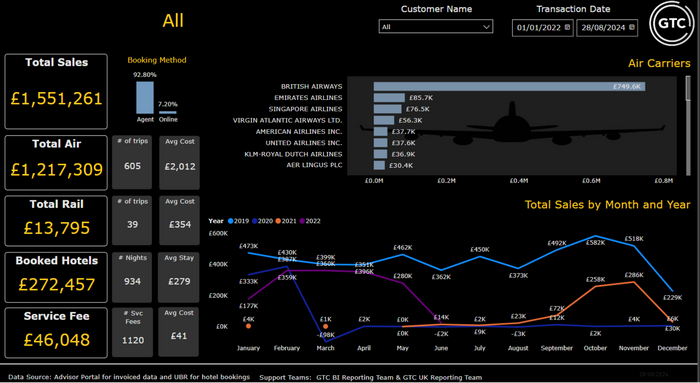Screen dimensions: 700x383
Task: Click the 7.20% online percentage label
Action: pyautogui.click(x=168, y=104)
